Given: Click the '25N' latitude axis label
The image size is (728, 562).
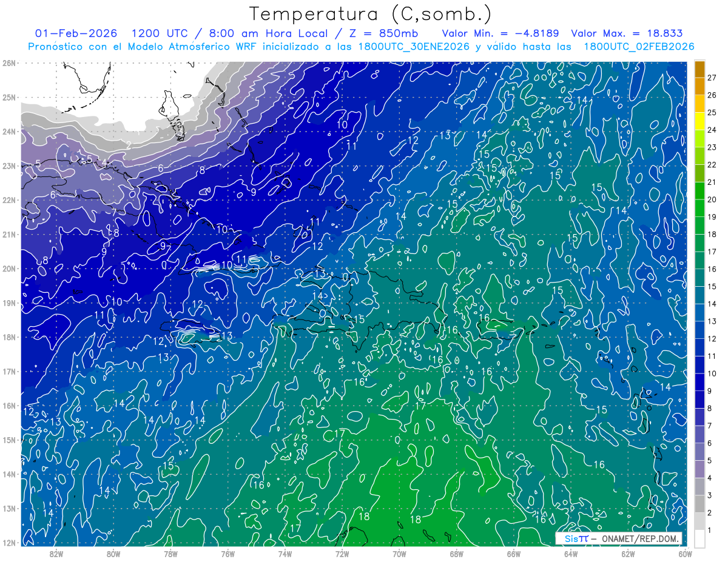Looking at the screenshot, I should click(x=9, y=97).
